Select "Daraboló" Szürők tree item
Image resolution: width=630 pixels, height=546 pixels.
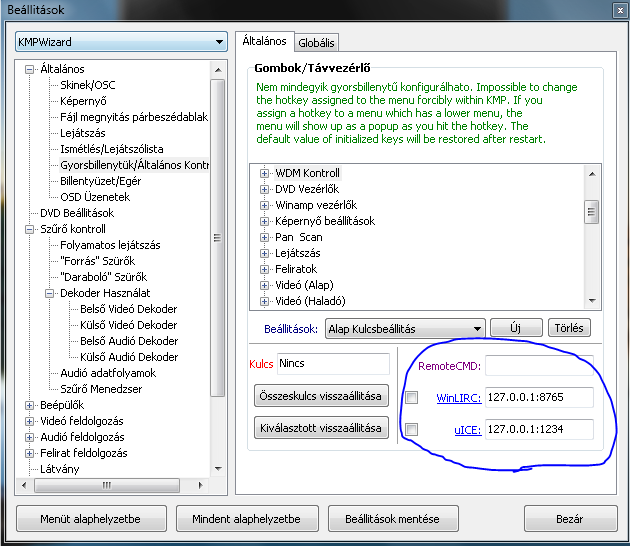104,277
